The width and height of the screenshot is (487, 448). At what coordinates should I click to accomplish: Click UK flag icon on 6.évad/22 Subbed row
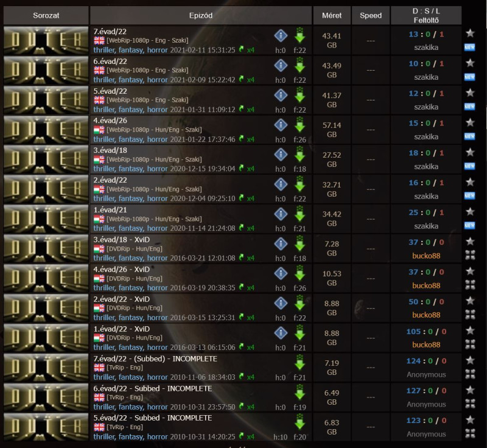tap(99, 397)
